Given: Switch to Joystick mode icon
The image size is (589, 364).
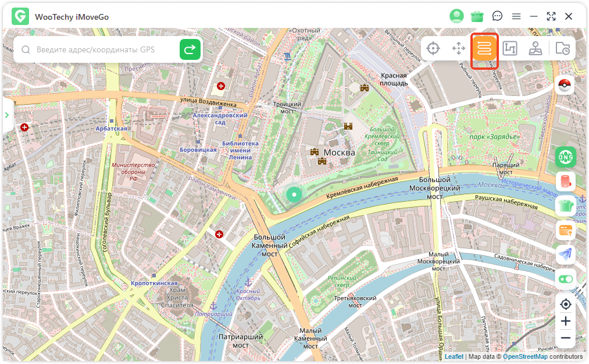Looking at the screenshot, I should (x=536, y=49).
